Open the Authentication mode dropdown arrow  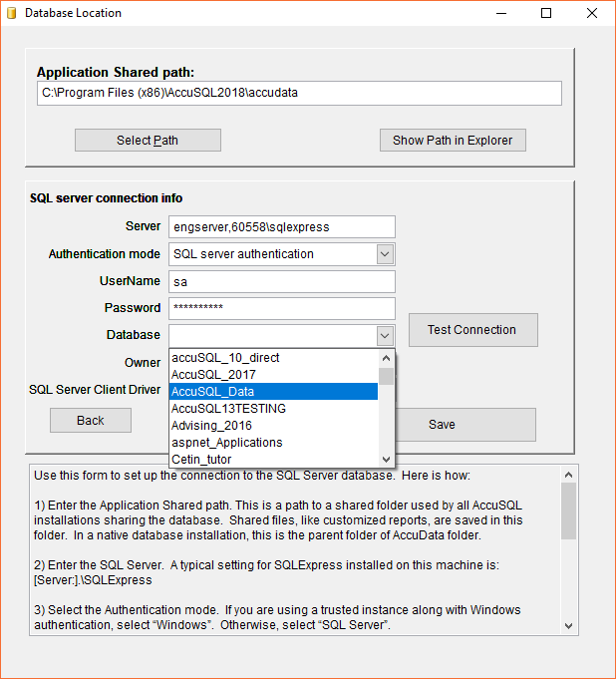click(x=385, y=254)
